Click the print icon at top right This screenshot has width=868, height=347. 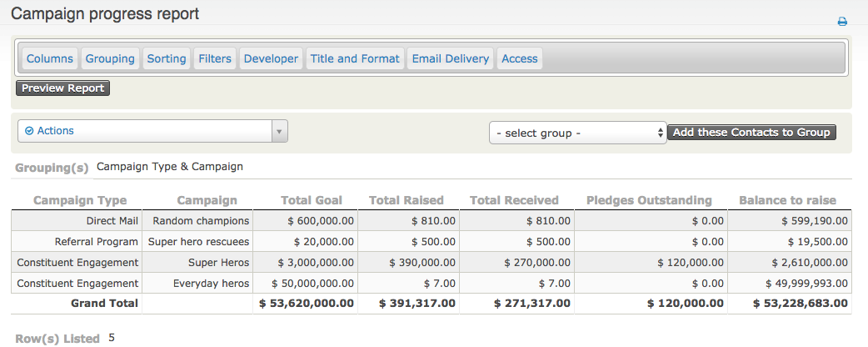[842, 22]
